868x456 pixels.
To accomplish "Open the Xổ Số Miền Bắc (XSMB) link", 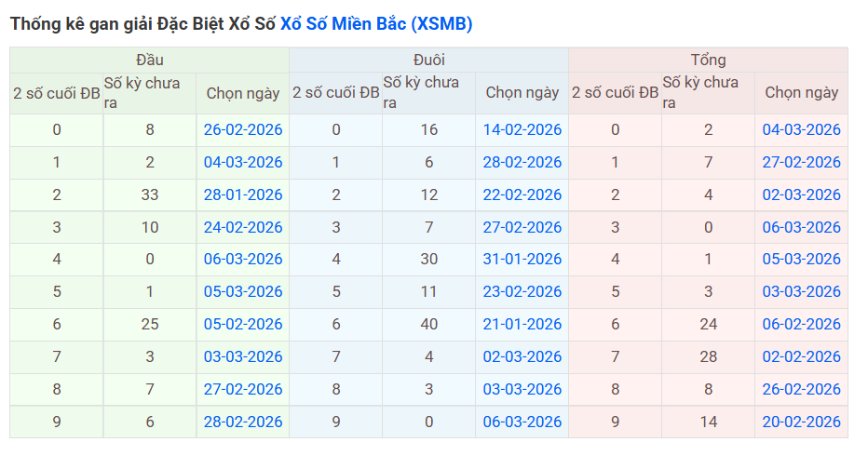I will [376, 24].
